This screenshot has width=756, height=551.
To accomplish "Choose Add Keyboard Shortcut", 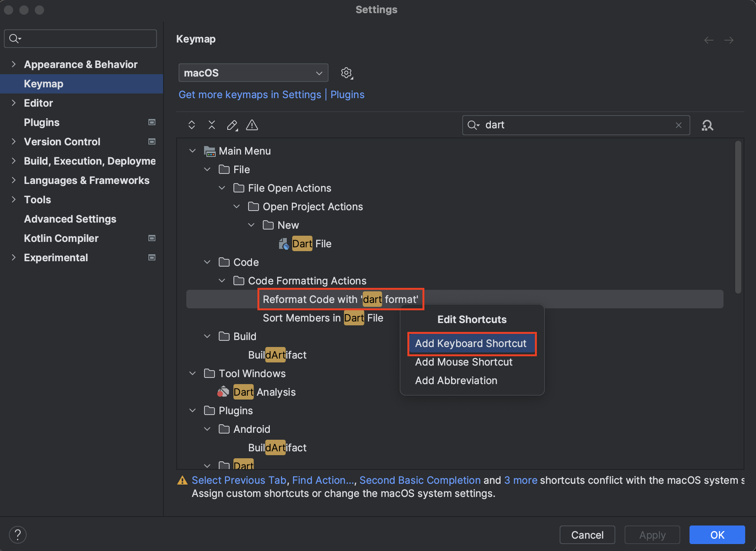I will click(x=472, y=344).
